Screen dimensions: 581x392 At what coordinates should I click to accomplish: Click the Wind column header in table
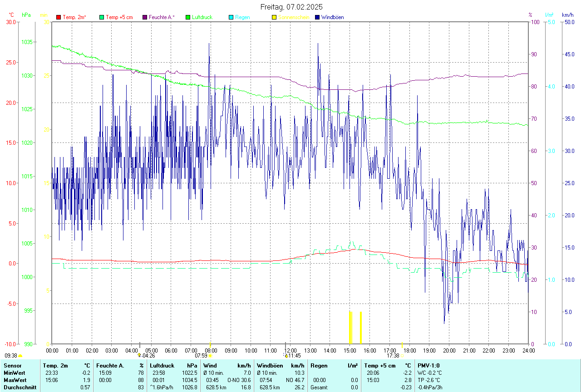coord(210,365)
